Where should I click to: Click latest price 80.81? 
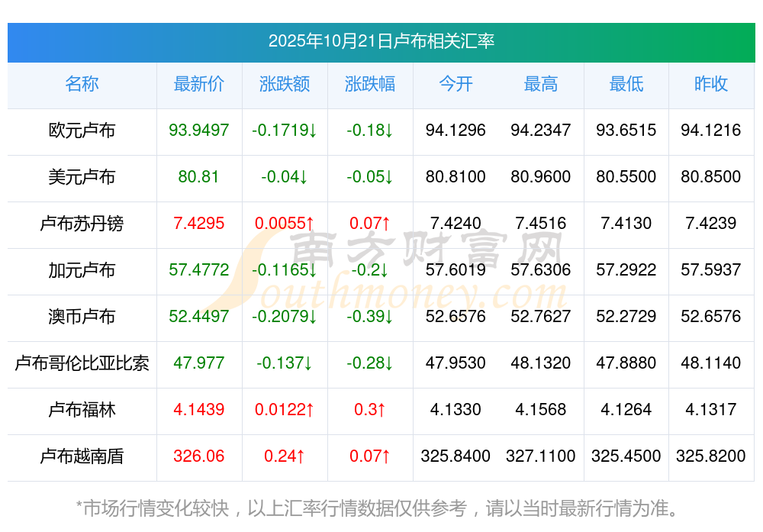[x=198, y=176]
